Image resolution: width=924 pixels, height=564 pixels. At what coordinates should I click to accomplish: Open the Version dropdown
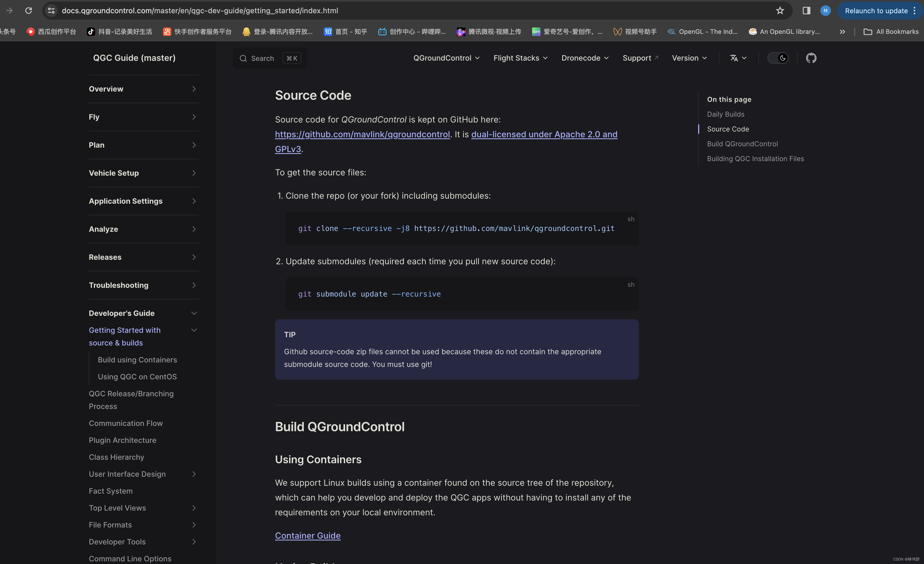(689, 58)
